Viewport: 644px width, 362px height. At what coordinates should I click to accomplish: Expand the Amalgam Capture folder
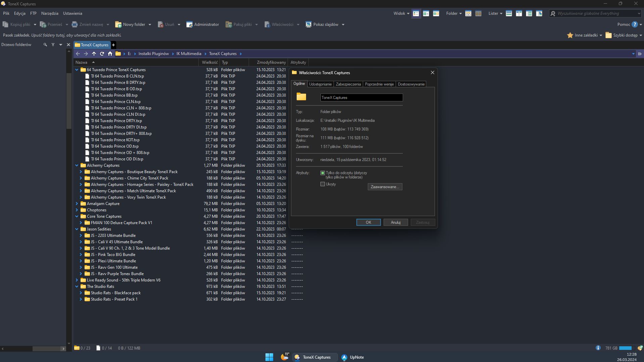(x=77, y=204)
